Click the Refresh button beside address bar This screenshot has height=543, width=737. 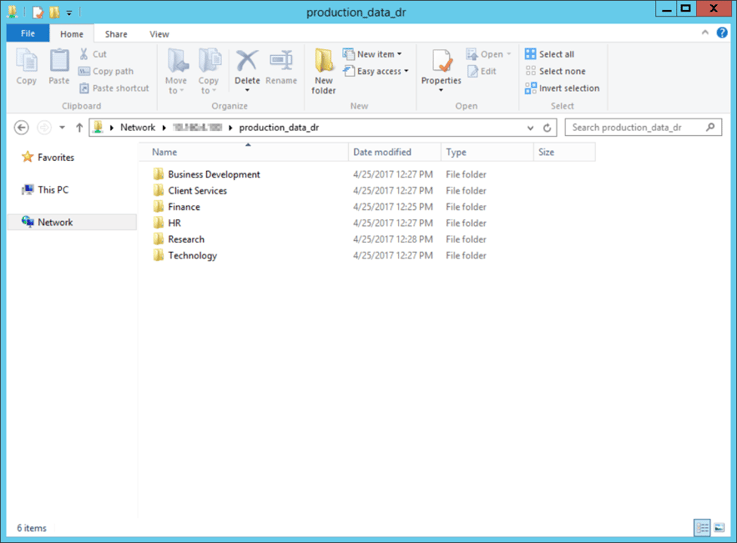pyautogui.click(x=547, y=128)
